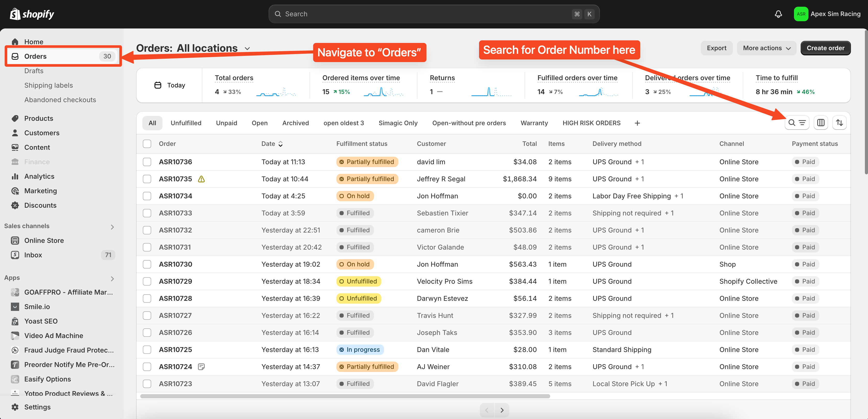This screenshot has height=419, width=868.
Task: Click the plus icon to add view
Action: tap(637, 123)
